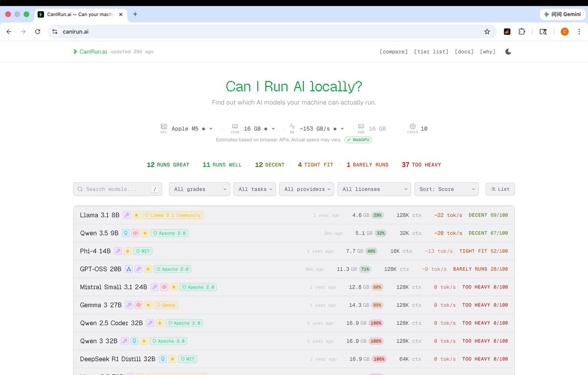The width and height of the screenshot is (588, 375).
Task: Click the wrench badge on Qwen 3 32B
Action: point(125,341)
